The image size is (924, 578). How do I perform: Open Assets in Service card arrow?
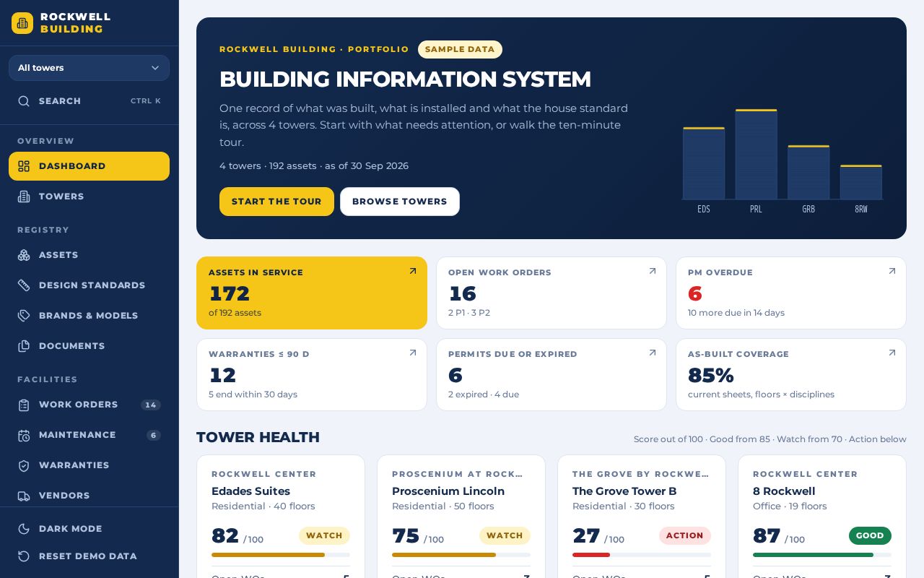click(413, 272)
